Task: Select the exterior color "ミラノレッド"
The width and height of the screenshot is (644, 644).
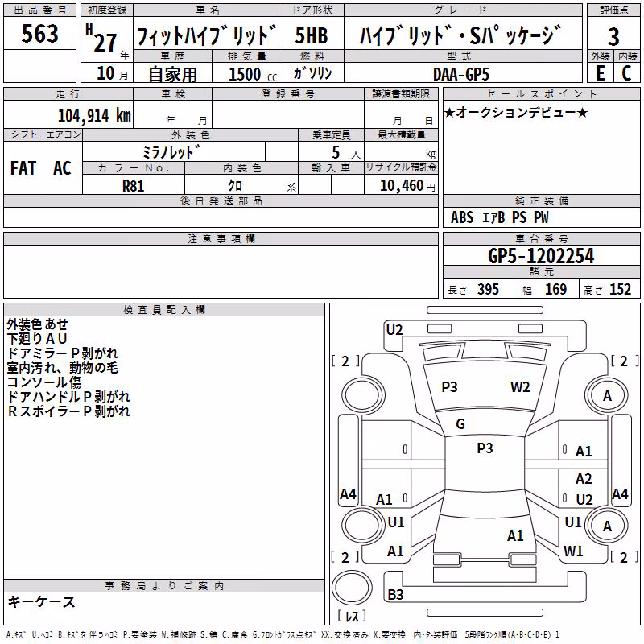Action: click(171, 152)
